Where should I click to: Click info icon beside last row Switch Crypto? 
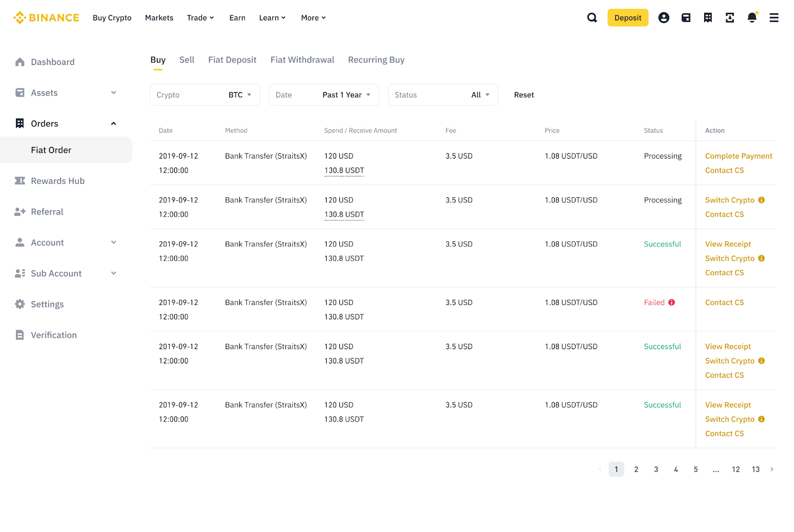[x=761, y=419]
